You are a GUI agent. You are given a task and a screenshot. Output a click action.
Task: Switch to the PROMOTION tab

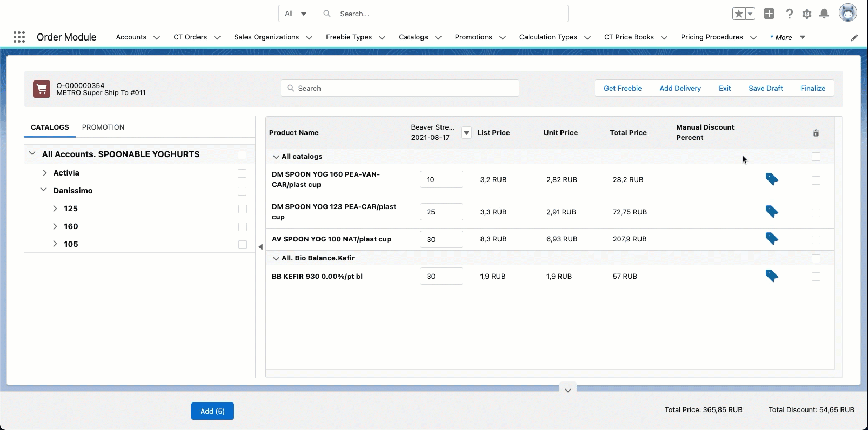[x=103, y=127]
